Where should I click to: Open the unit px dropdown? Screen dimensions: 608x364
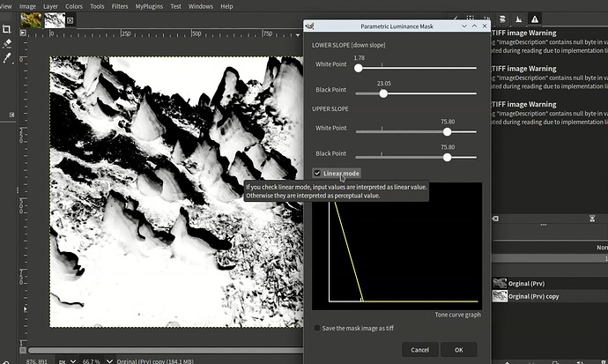click(67, 360)
